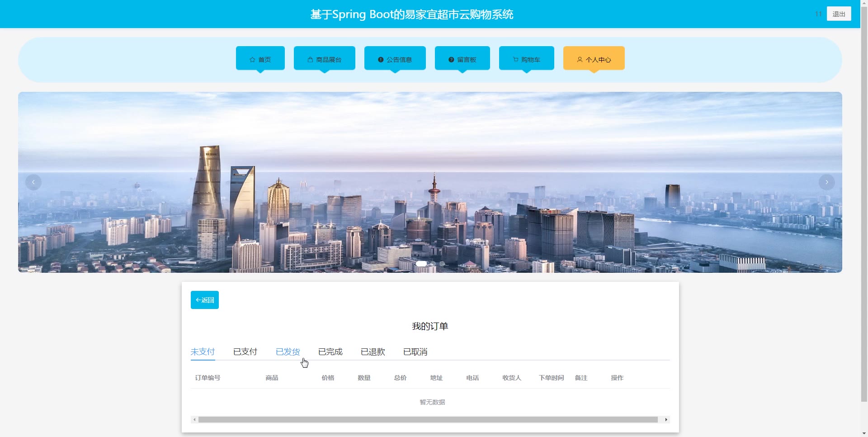Click the 退出 logout button
The width and height of the screenshot is (868, 437).
pyautogui.click(x=839, y=14)
